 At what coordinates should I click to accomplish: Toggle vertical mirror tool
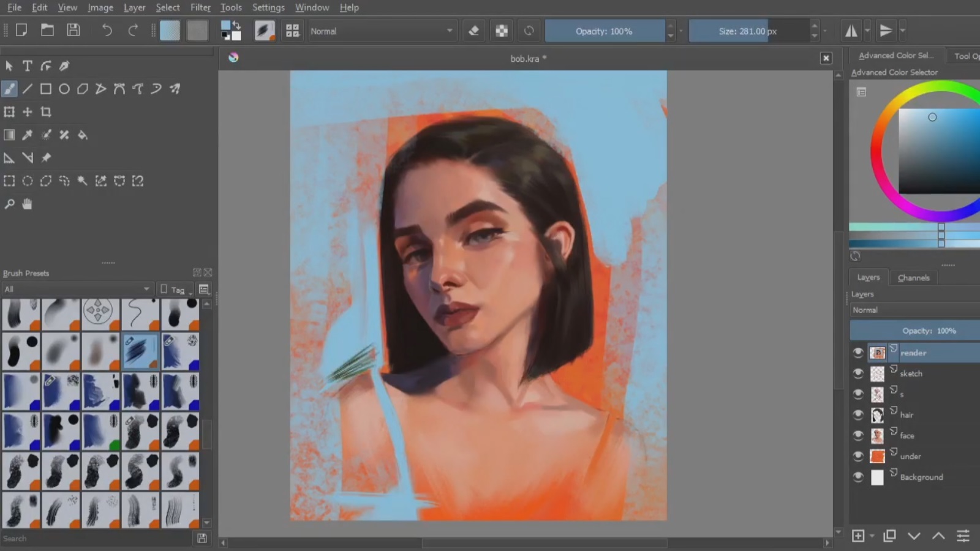click(x=886, y=31)
